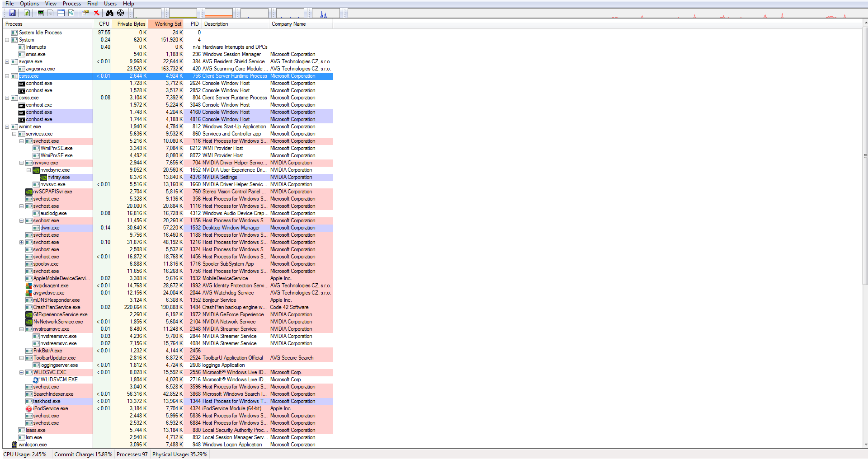Click the winlogon.exe process icon

coord(14,445)
